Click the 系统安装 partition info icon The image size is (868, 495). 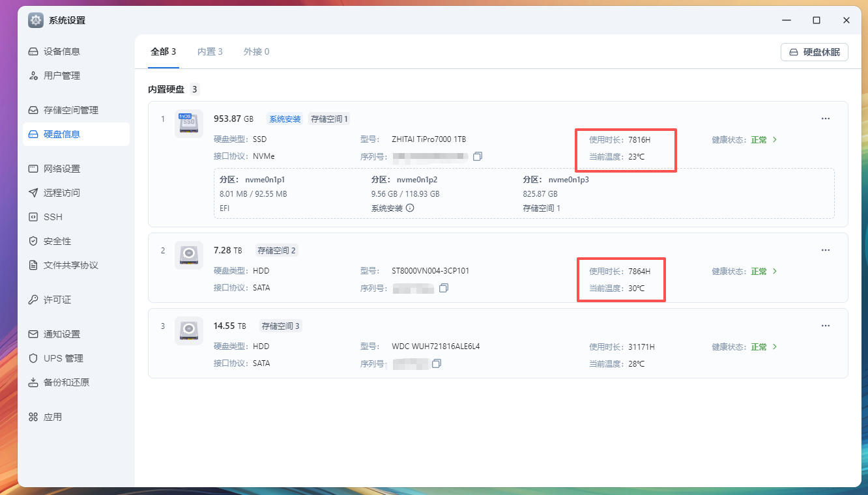click(411, 208)
